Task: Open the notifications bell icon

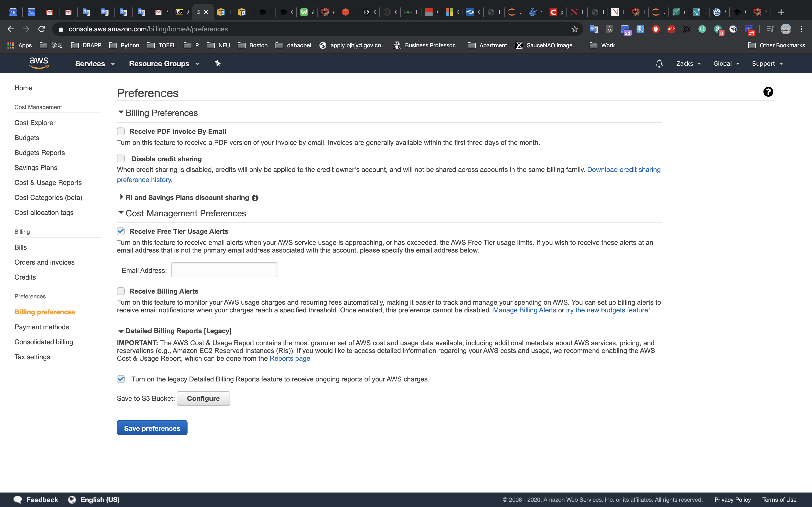Action: 659,64
